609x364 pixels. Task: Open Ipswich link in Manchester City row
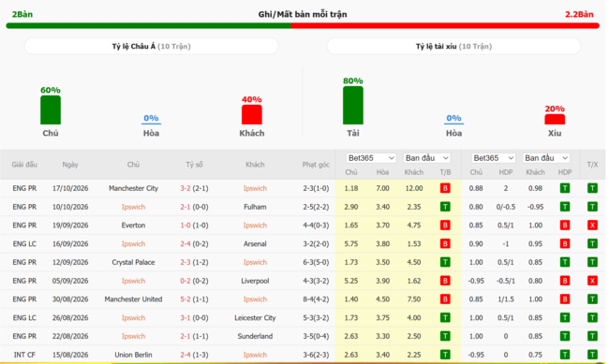click(x=255, y=188)
